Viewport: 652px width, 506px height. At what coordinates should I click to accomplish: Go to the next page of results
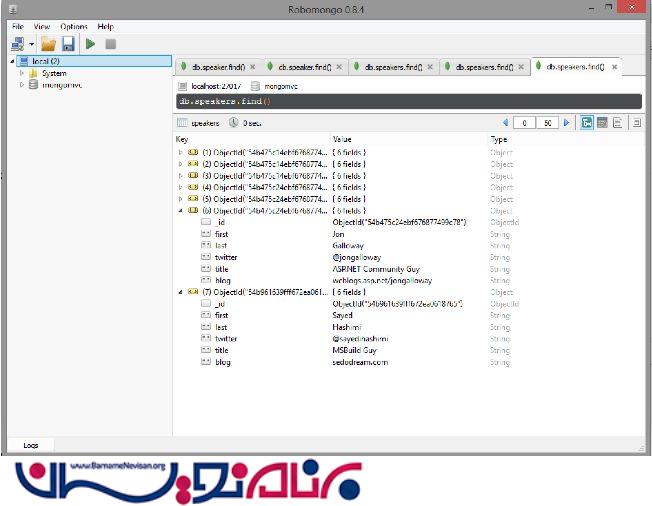567,123
